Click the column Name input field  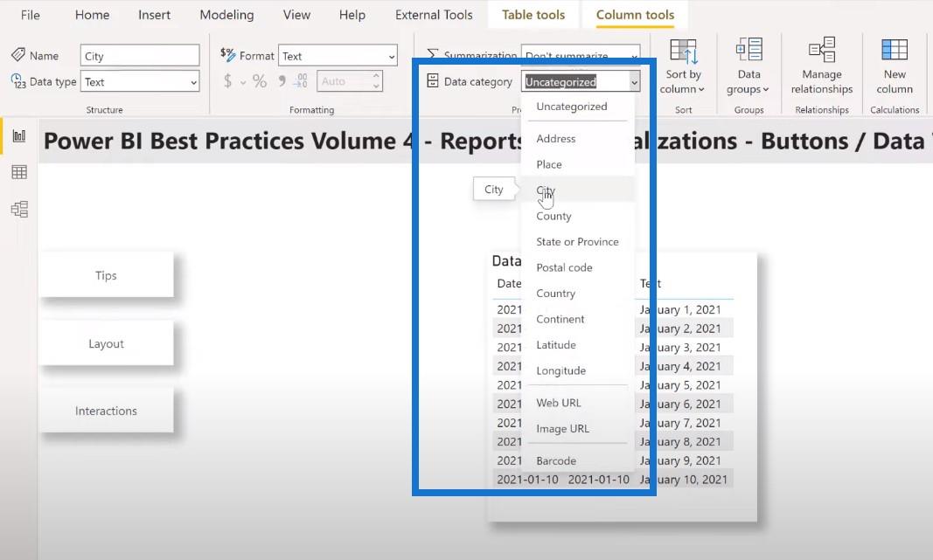point(140,56)
